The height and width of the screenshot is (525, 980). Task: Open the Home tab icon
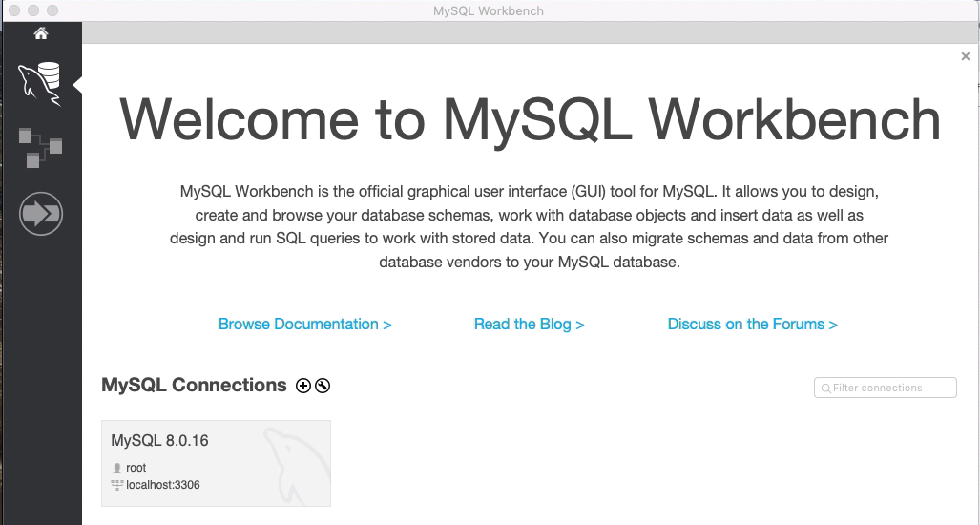(x=41, y=33)
